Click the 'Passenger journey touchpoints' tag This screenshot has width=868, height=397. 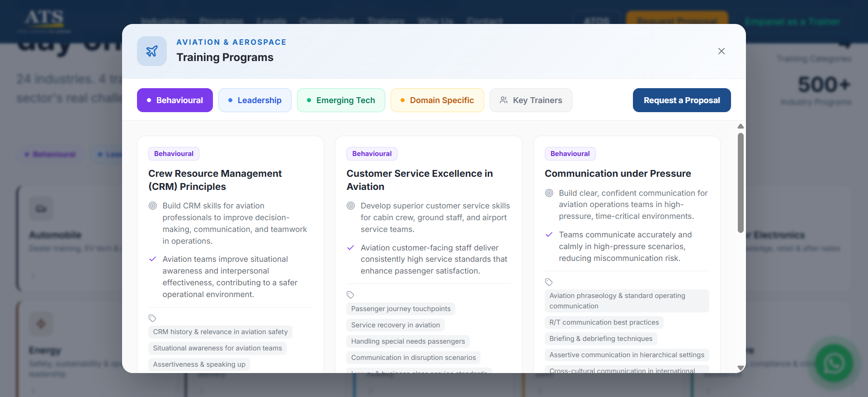click(x=401, y=309)
